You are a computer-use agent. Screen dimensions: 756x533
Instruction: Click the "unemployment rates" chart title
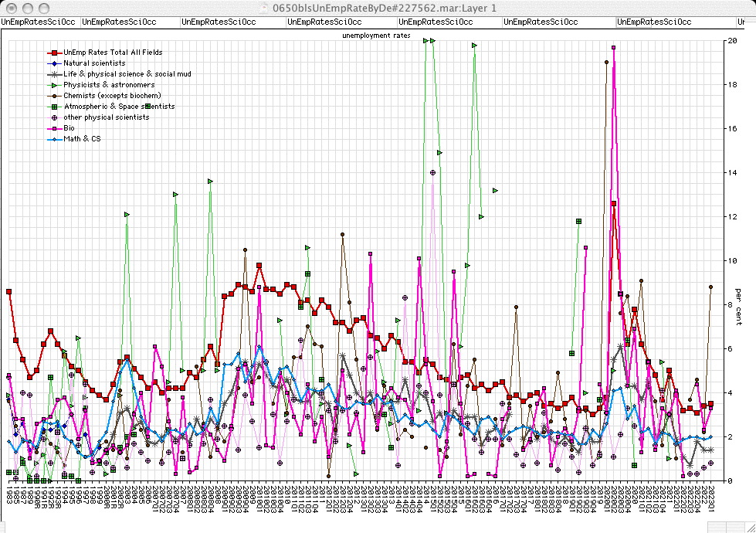[376, 36]
